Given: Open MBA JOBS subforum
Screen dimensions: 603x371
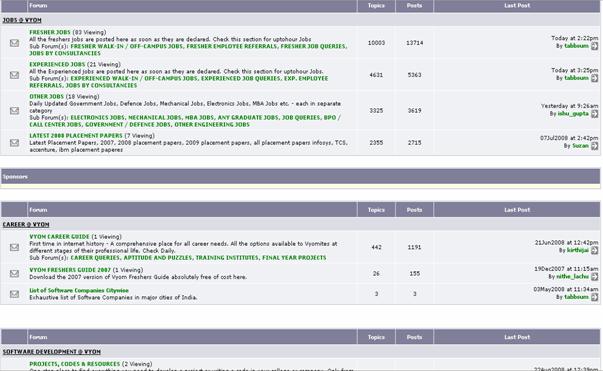Looking at the screenshot, I should (x=200, y=118).
